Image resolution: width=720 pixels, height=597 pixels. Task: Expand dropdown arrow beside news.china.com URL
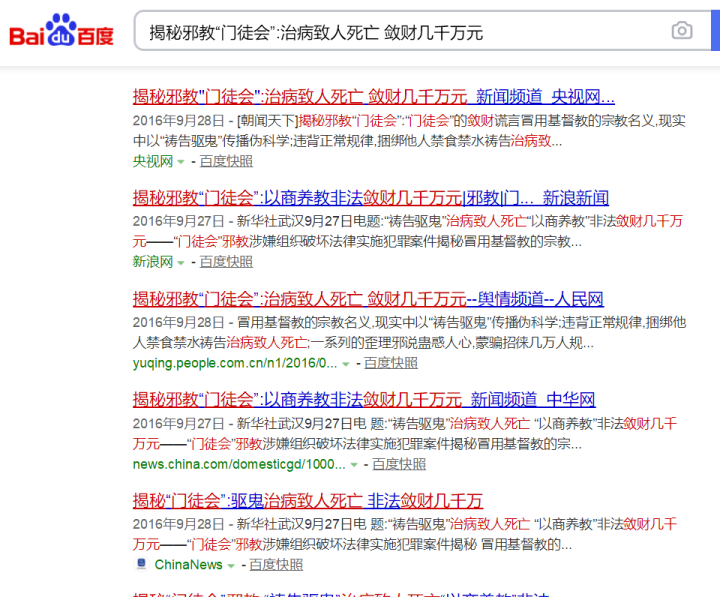[x=354, y=465]
